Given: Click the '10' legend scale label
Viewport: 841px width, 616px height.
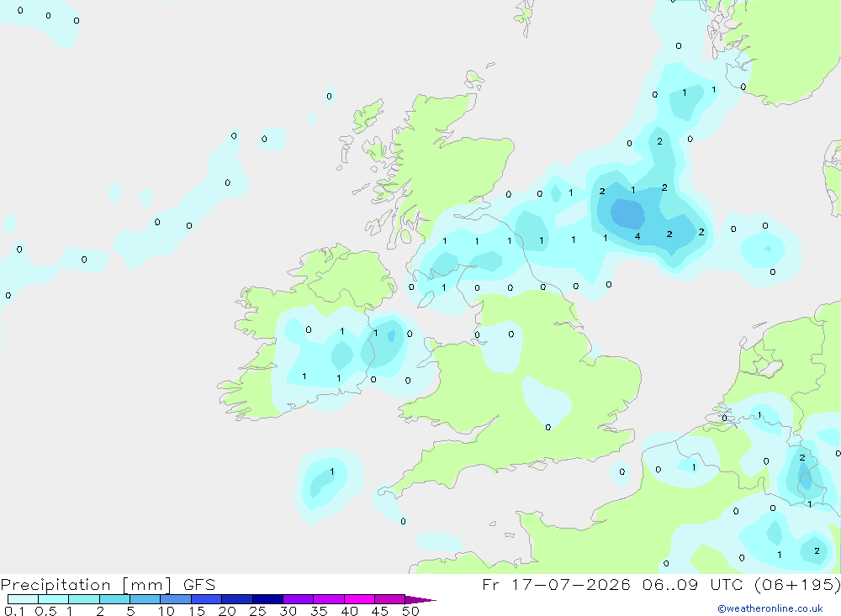Looking at the screenshot, I should pyautogui.click(x=167, y=611).
